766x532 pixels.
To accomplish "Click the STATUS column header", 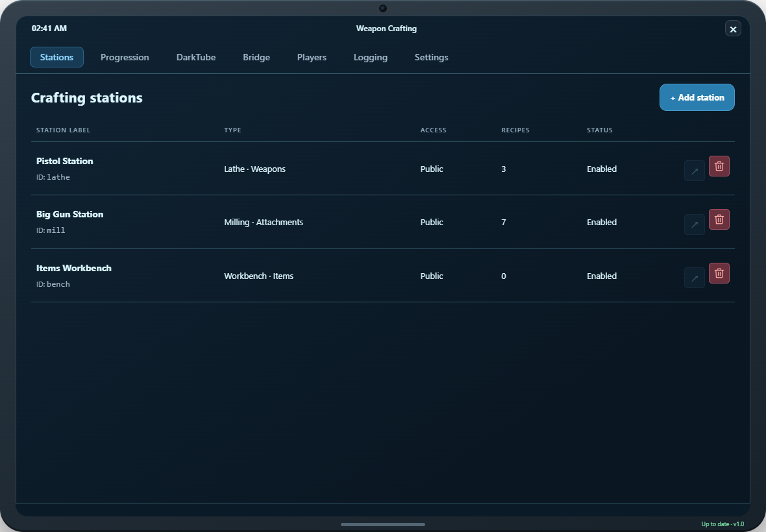I will click(599, 130).
